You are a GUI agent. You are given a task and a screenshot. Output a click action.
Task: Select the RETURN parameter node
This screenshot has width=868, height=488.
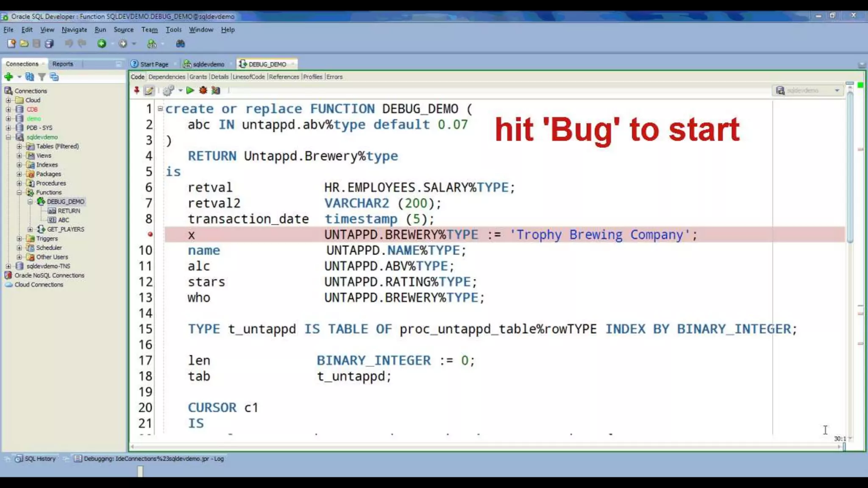[69, 211]
